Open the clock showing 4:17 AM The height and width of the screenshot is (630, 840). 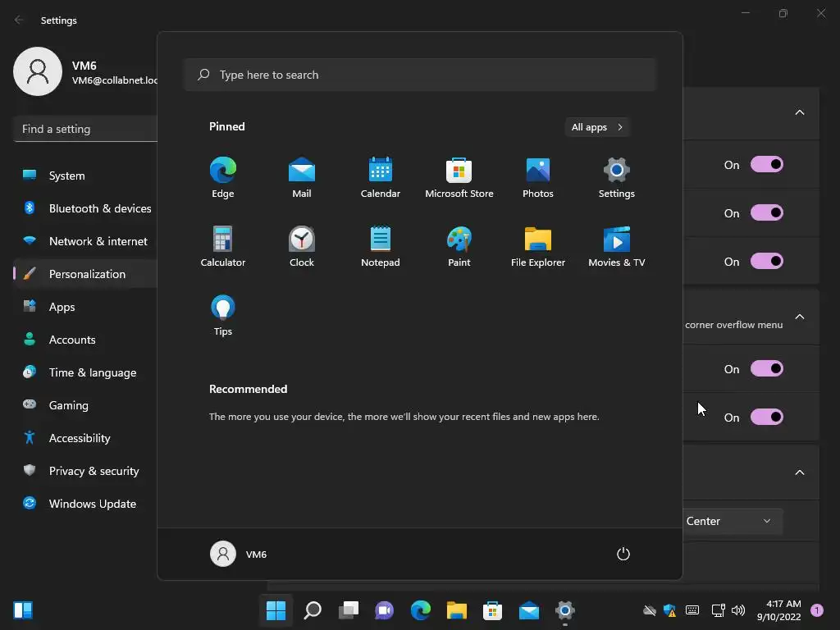[779, 610]
